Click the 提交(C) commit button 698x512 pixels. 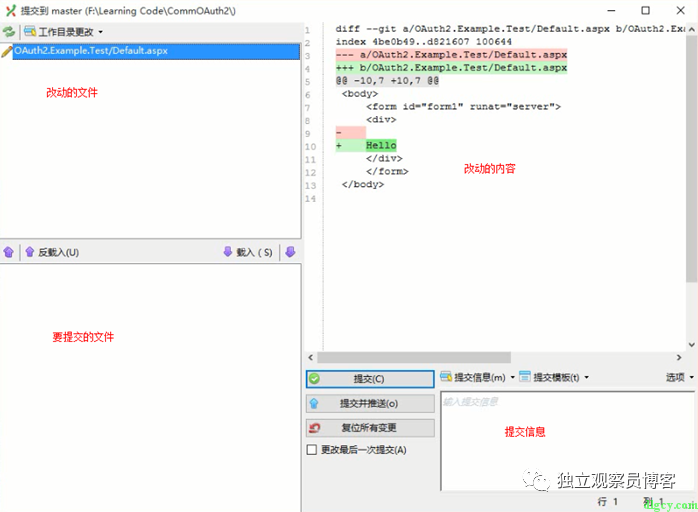pyautogui.click(x=369, y=379)
